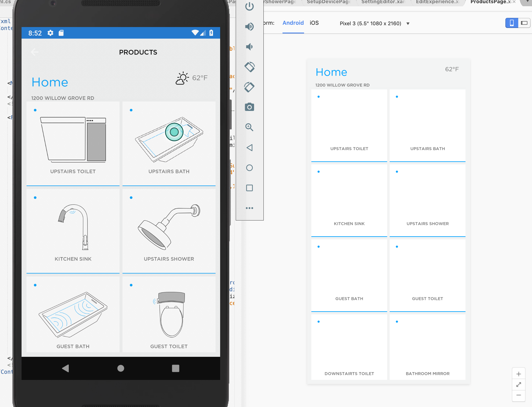Rotate the emulator left with the upper rotate icon

[249, 67]
